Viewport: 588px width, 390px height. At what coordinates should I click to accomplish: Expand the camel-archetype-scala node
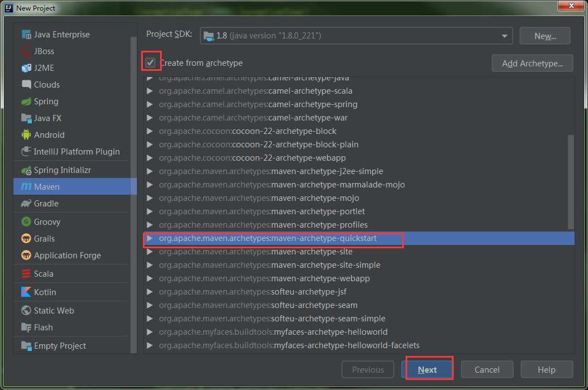tap(150, 91)
